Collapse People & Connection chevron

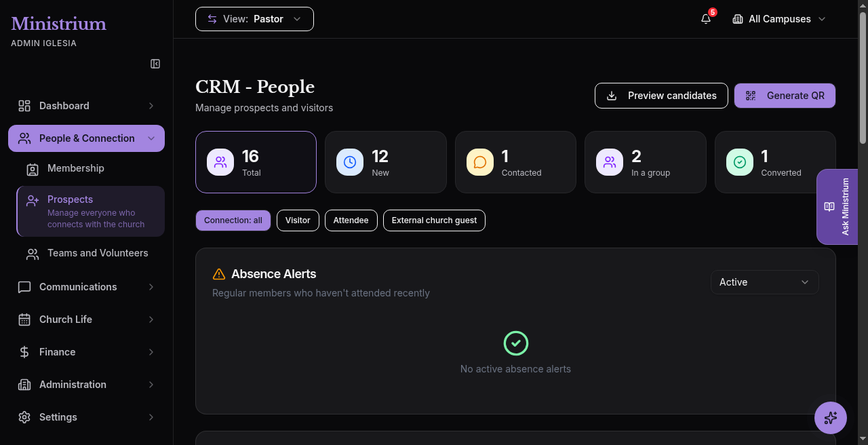pos(151,138)
